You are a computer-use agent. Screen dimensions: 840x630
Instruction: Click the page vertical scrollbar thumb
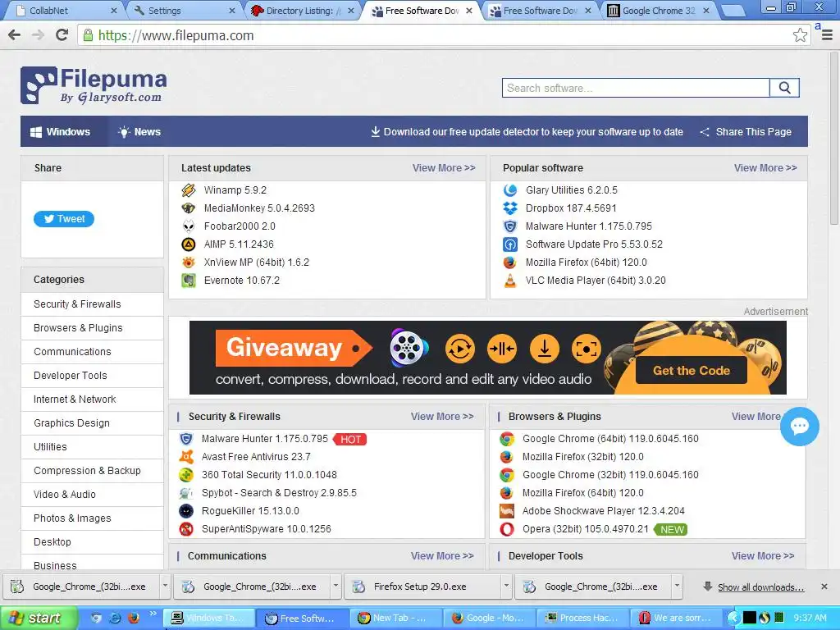point(833,138)
